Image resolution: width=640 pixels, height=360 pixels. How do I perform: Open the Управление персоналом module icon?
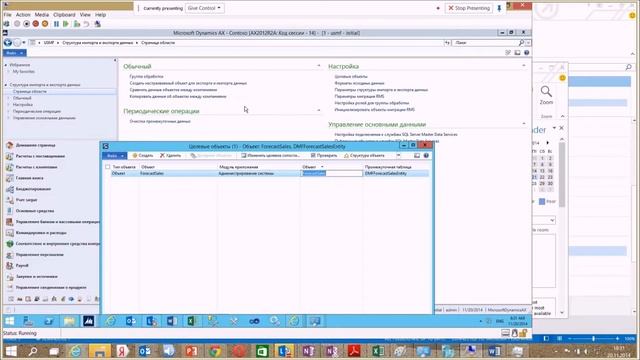(x=9, y=254)
